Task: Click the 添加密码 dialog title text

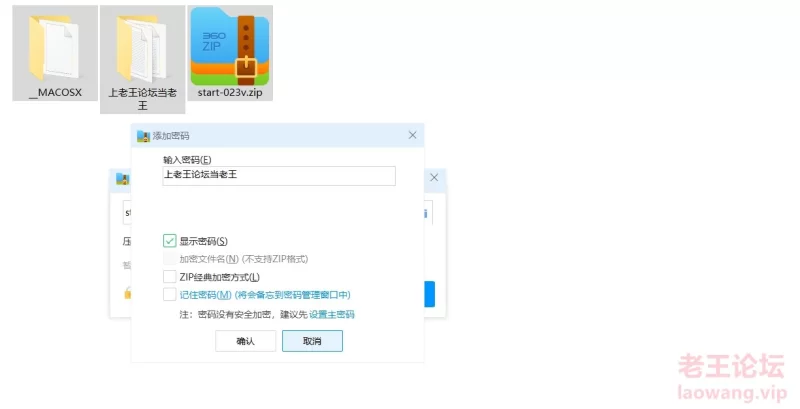Action: pyautogui.click(x=171, y=136)
